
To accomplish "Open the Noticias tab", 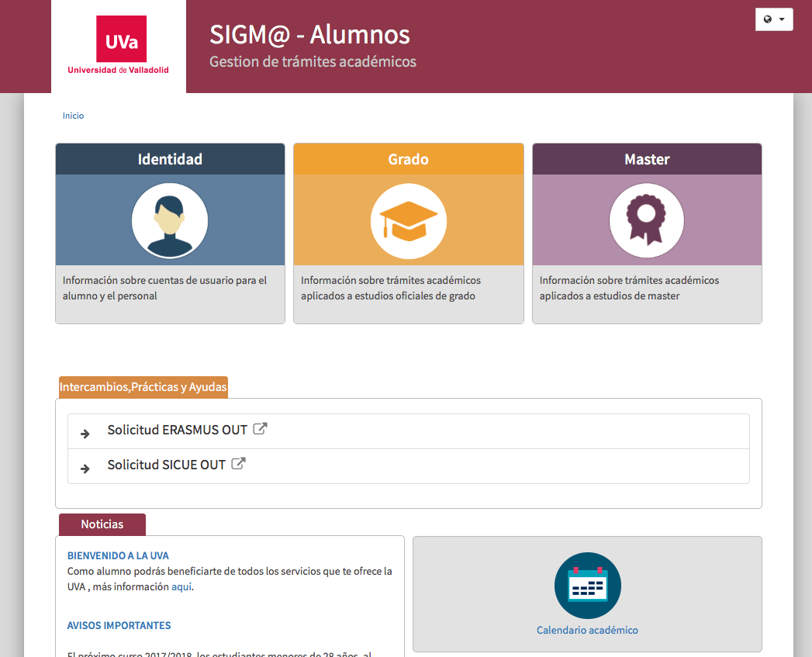I will tap(102, 524).
